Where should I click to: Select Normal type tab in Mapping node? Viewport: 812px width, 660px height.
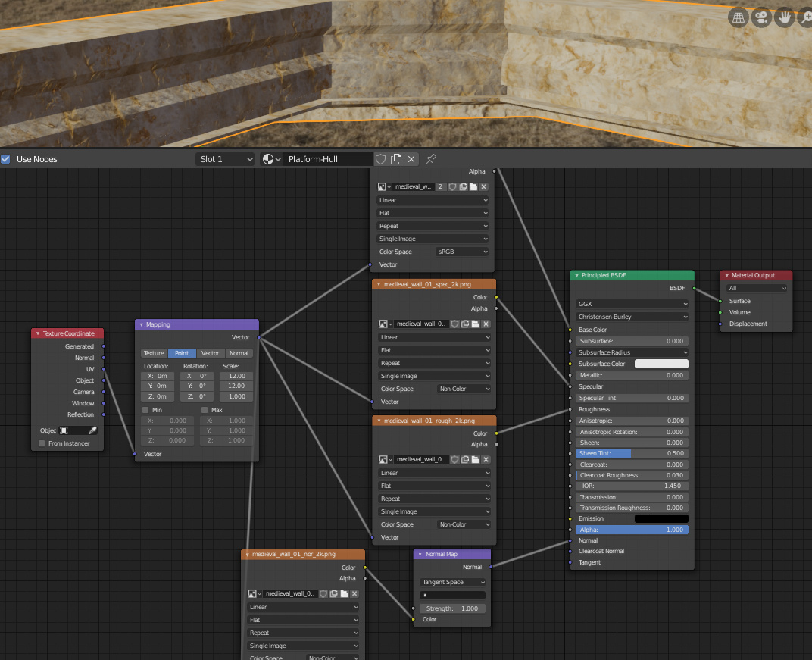pos(239,353)
